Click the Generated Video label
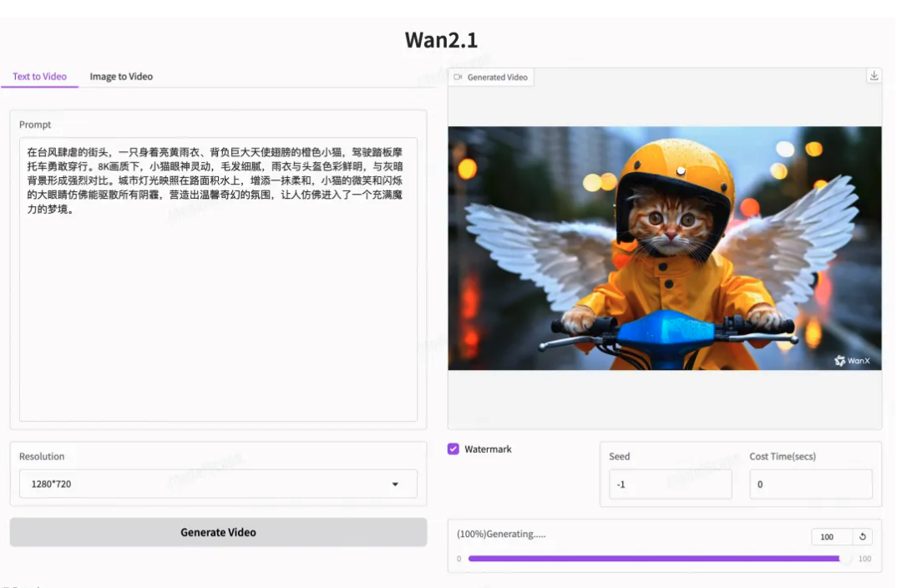902x588 pixels. coord(497,77)
